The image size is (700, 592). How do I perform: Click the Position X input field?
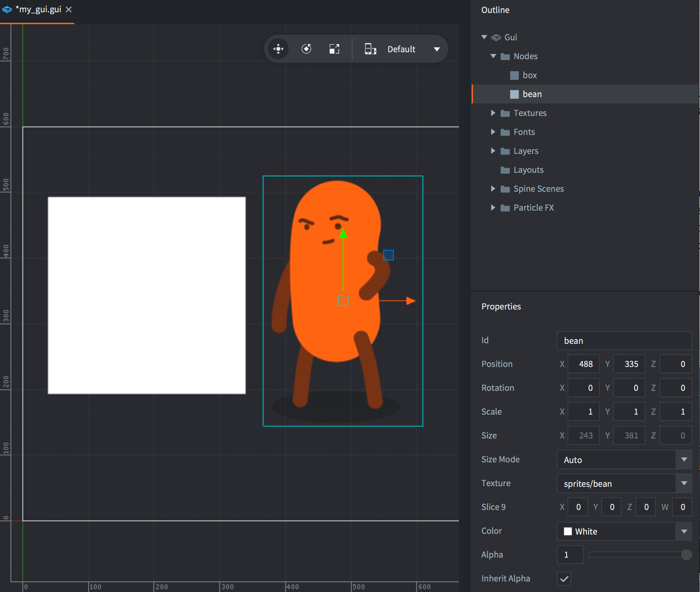tap(584, 364)
